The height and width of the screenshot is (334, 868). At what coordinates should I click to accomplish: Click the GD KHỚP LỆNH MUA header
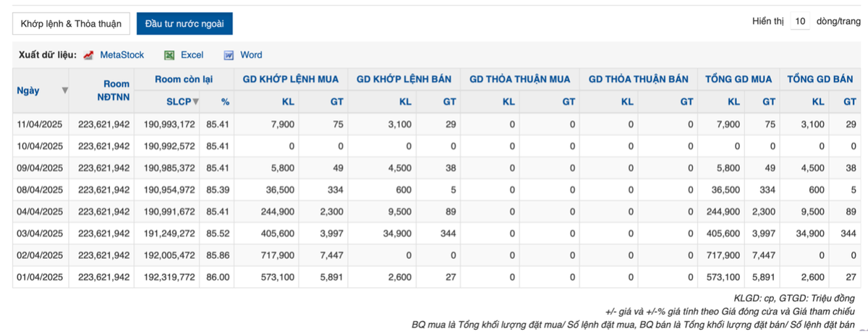(x=289, y=79)
